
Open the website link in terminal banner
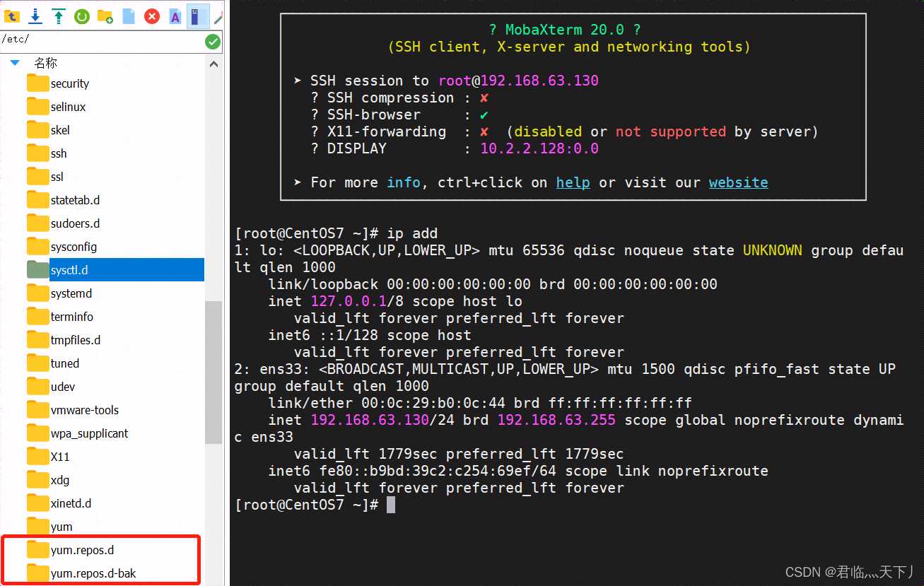739,182
